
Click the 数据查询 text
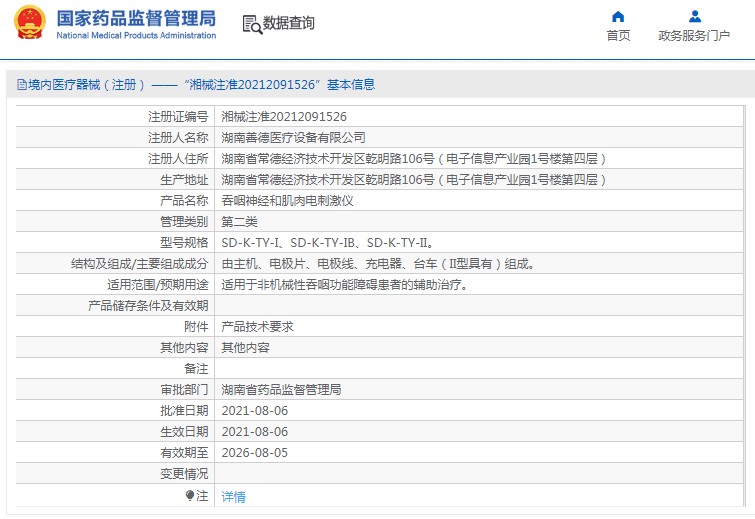tap(288, 24)
